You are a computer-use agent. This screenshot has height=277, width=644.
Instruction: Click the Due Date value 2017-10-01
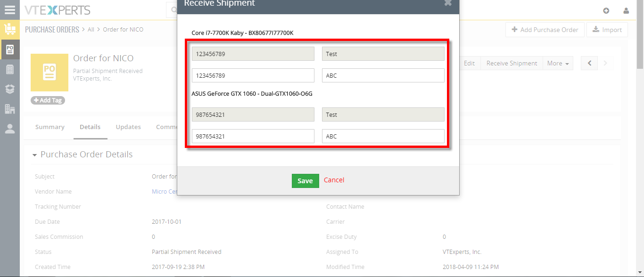[166, 222]
